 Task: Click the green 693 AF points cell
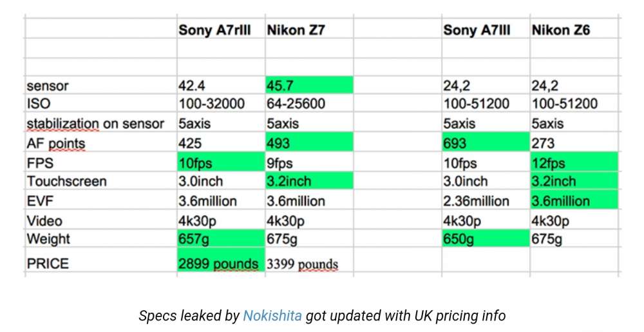point(484,143)
